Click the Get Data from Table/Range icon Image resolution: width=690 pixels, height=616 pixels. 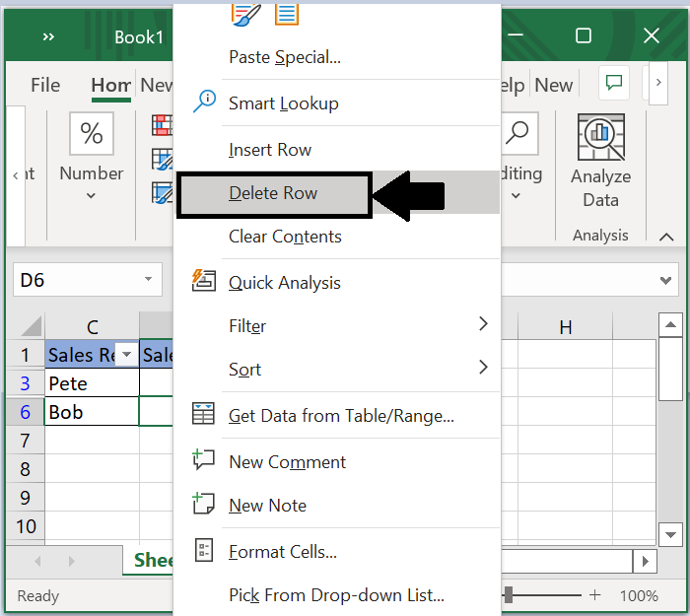(204, 415)
